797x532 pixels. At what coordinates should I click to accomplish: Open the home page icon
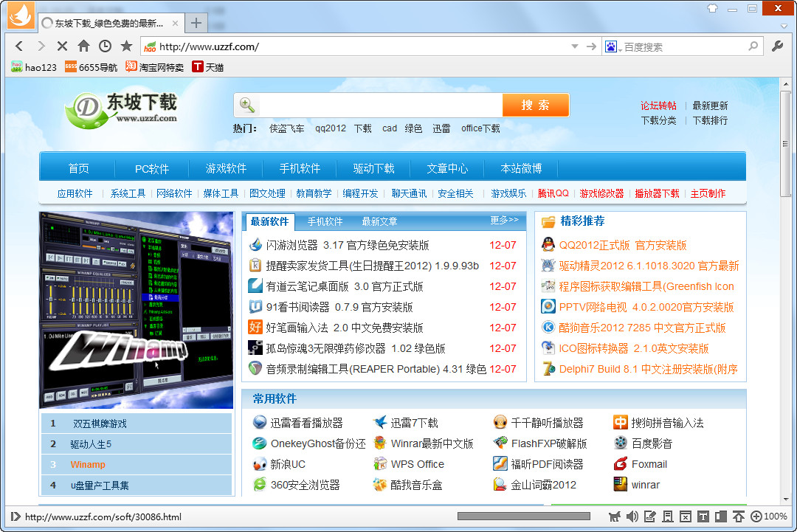pyautogui.click(x=83, y=46)
